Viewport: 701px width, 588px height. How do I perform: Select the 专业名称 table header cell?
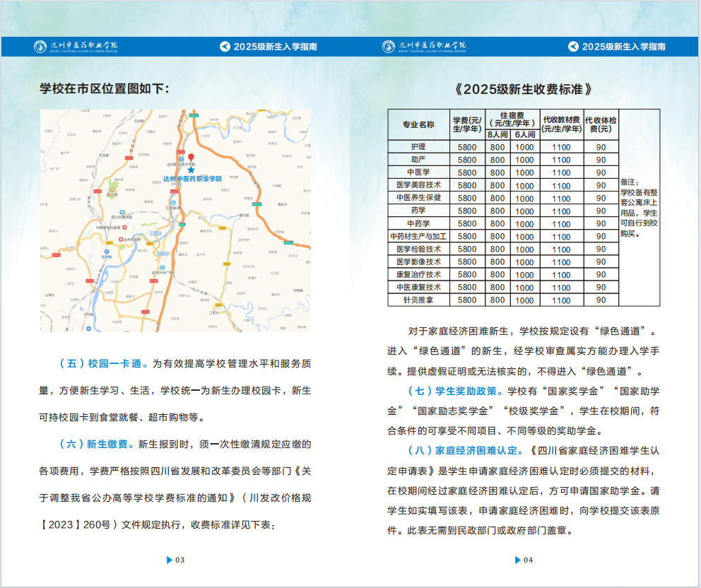(418, 124)
